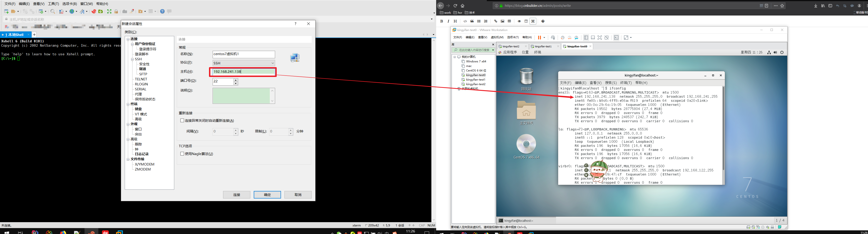Image resolution: width=868 pixels, height=234 pixels.
Task: Click the open folder icon in Xshell toolbar
Action: (x=13, y=11)
